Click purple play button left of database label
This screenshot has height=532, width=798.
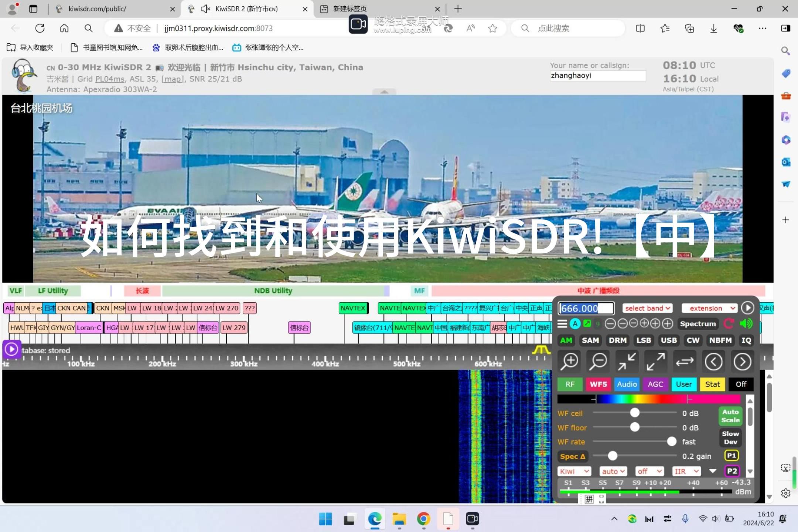coord(11,349)
